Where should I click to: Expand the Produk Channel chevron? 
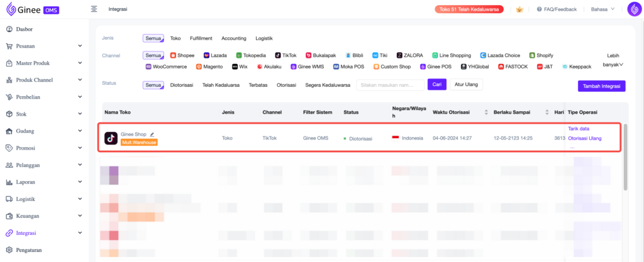click(x=80, y=80)
